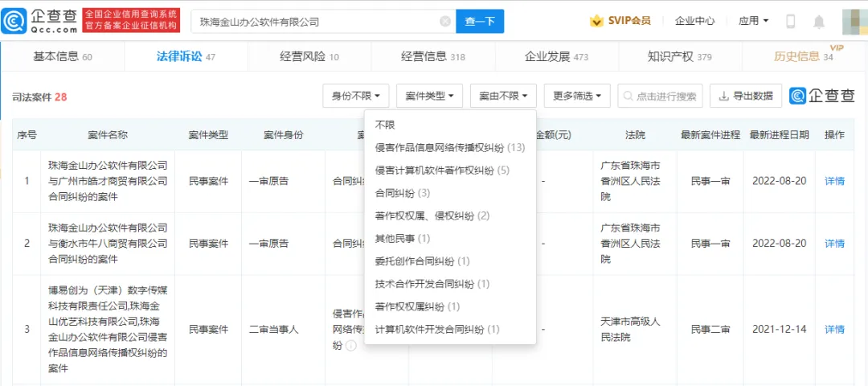Switch to 知识产权 tab
This screenshot has height=386, width=868.
point(680,56)
